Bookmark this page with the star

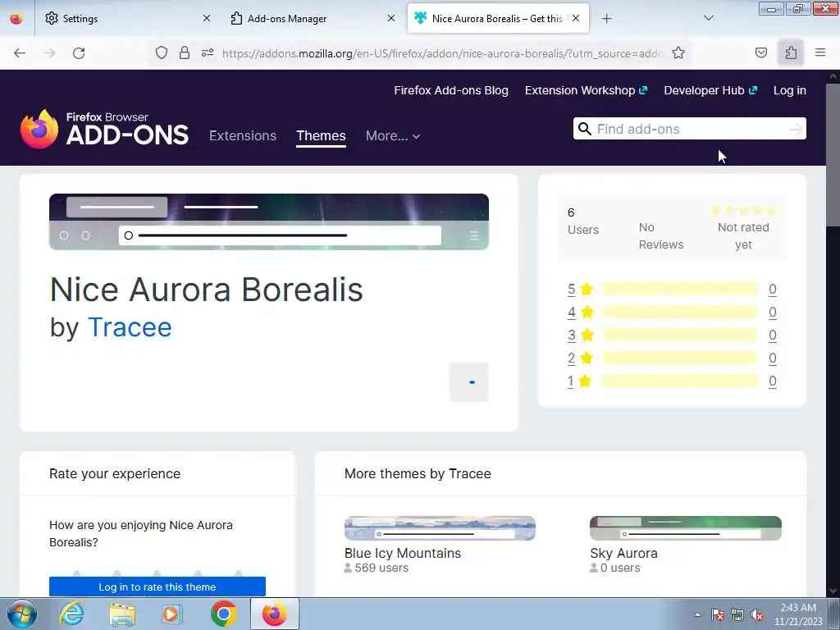[678, 52]
